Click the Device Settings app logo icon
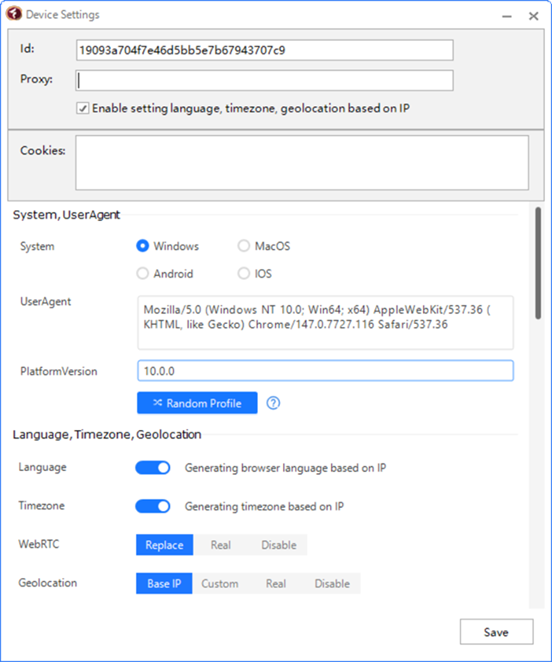The width and height of the screenshot is (552, 662). 14,14
